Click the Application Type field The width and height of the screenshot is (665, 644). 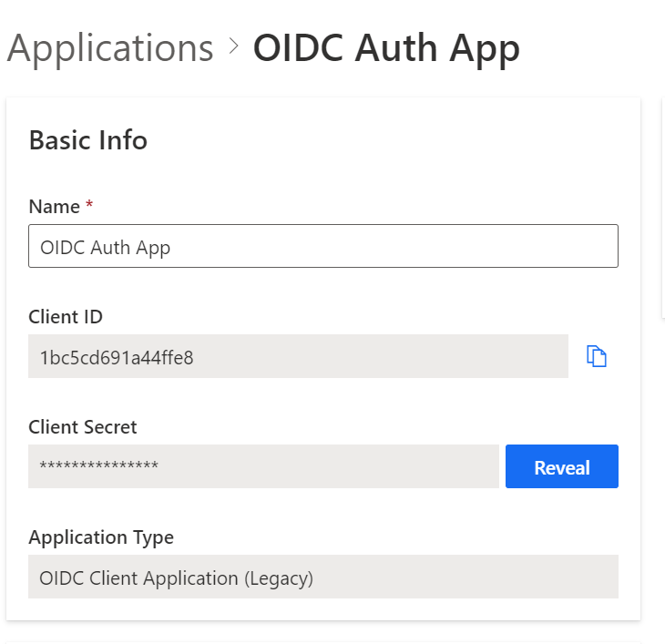[322, 577]
